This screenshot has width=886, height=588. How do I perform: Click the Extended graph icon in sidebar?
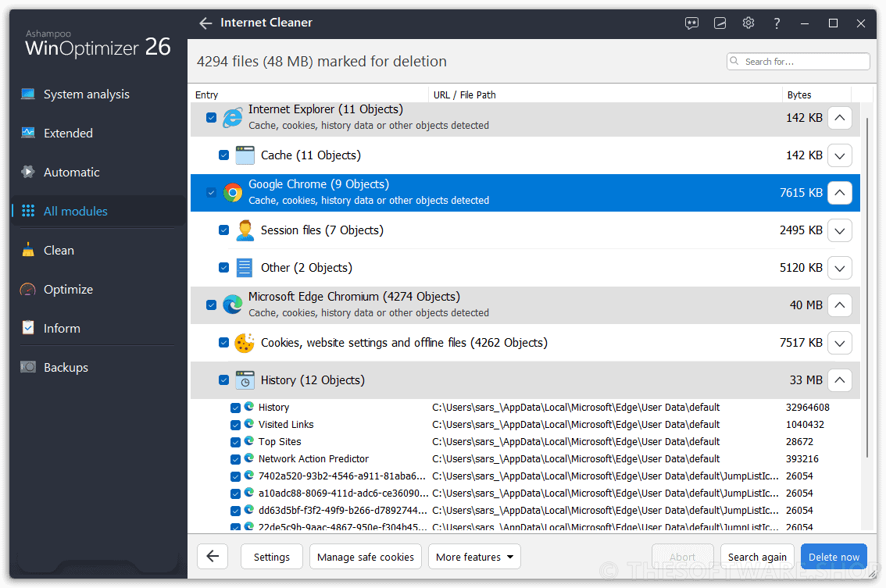click(27, 133)
